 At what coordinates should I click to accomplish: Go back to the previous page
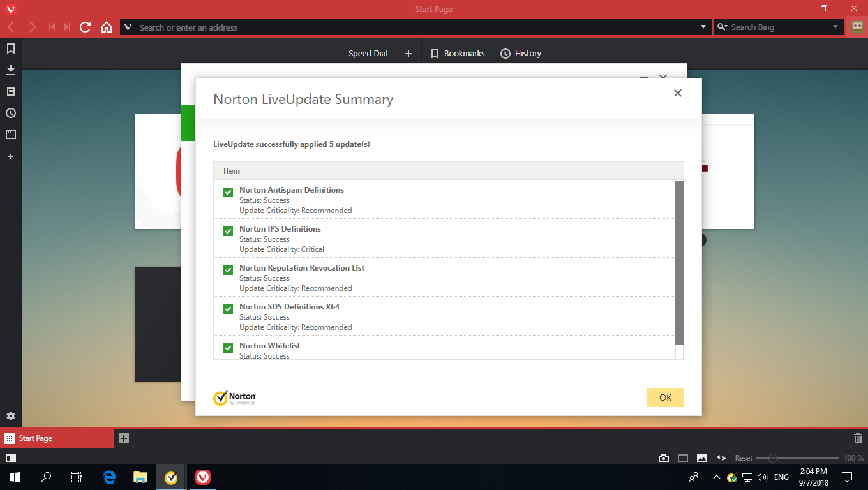pyautogui.click(x=11, y=27)
